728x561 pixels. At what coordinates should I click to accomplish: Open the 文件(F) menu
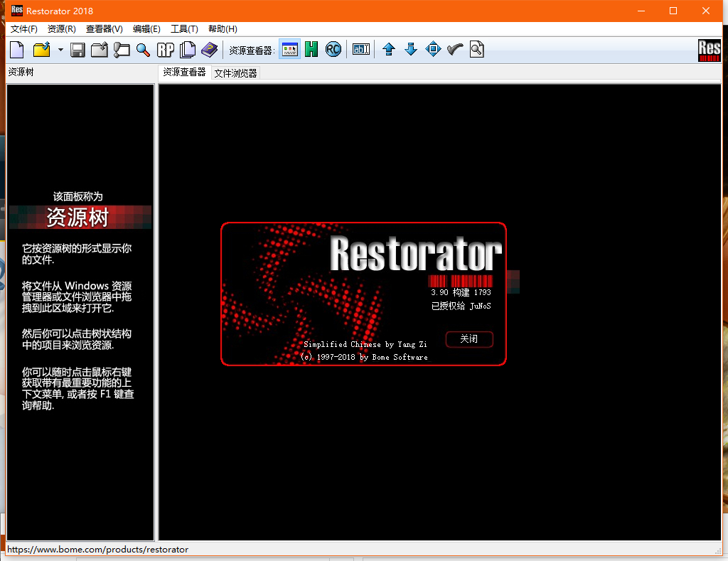24,29
